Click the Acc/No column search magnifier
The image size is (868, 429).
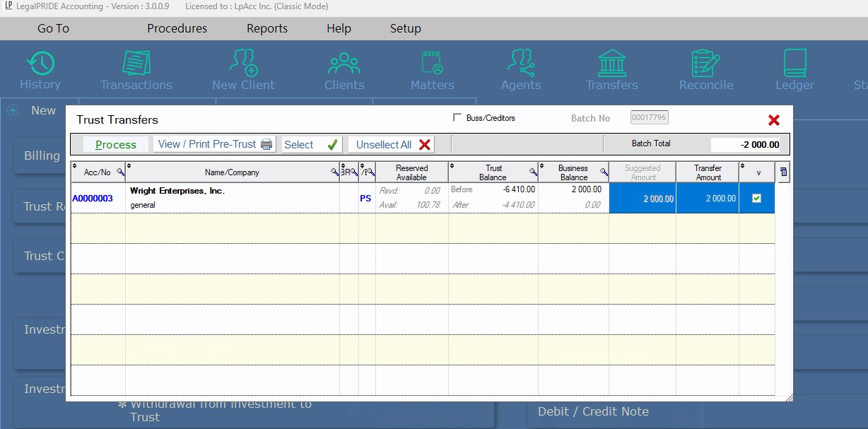pos(120,172)
